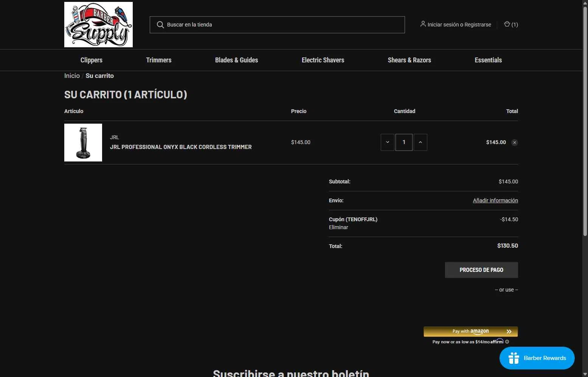This screenshot has width=588, height=377.
Task: Remove trimmer item with X icon
Action: (x=515, y=143)
